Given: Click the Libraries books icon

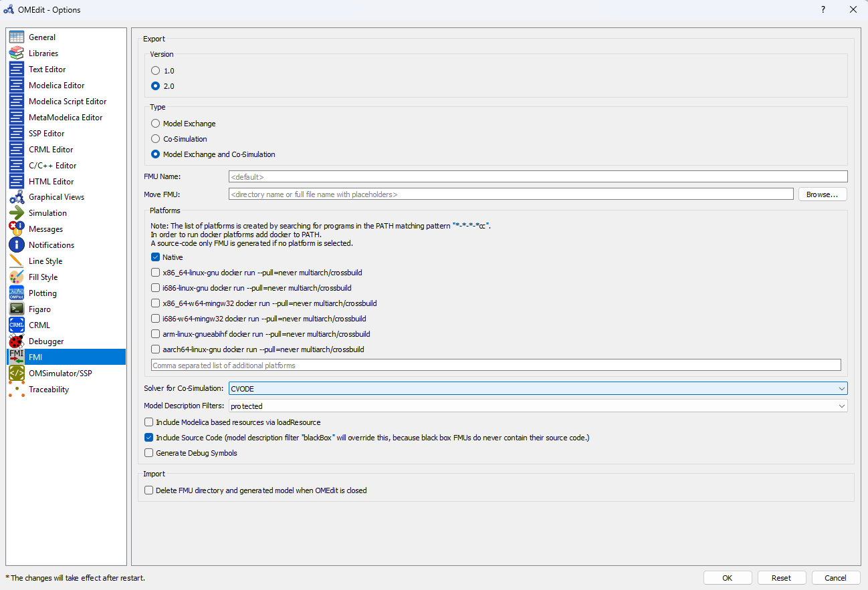Looking at the screenshot, I should click(x=17, y=53).
